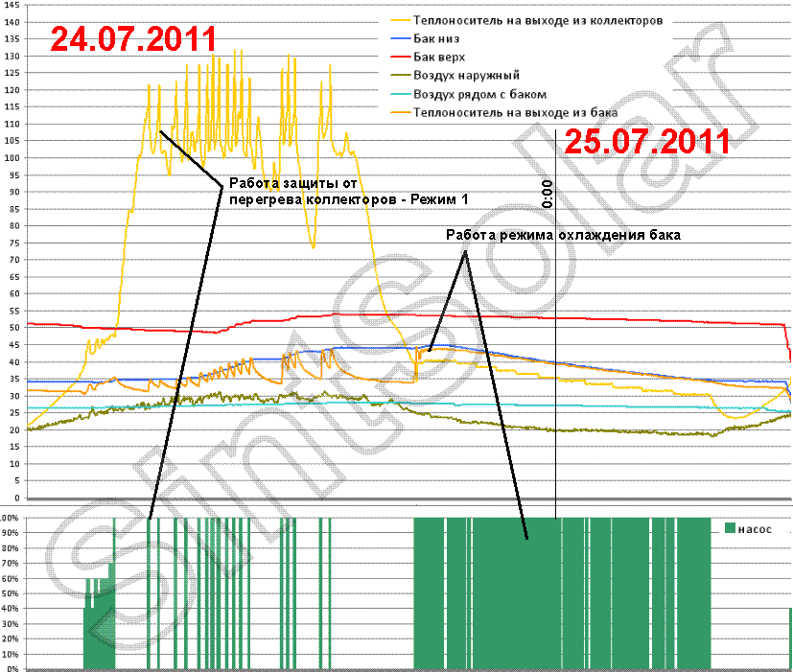The image size is (793, 672).
Task: Click the 50% label on the pump axis
Action: [x=11, y=593]
